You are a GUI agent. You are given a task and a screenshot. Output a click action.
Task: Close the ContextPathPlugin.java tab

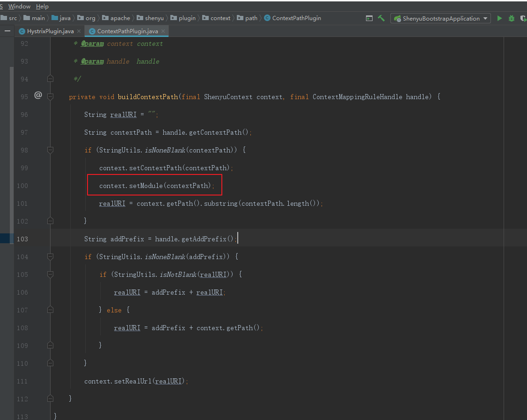(x=163, y=31)
